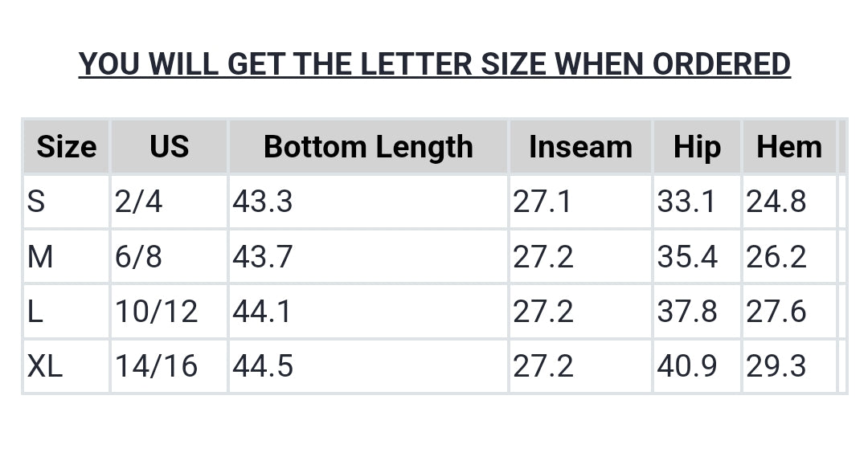The image size is (868, 469).
Task: Click the 44.1 bottom length cell
Action: (x=263, y=312)
